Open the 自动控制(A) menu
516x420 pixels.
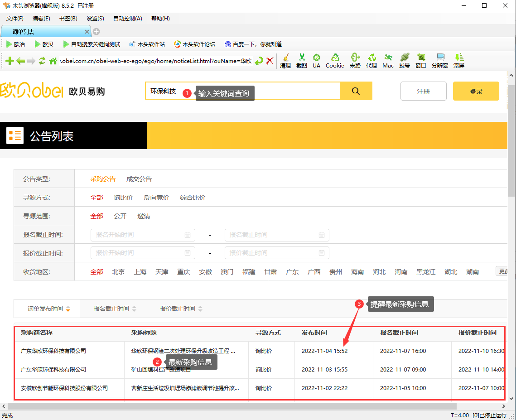pos(127,19)
